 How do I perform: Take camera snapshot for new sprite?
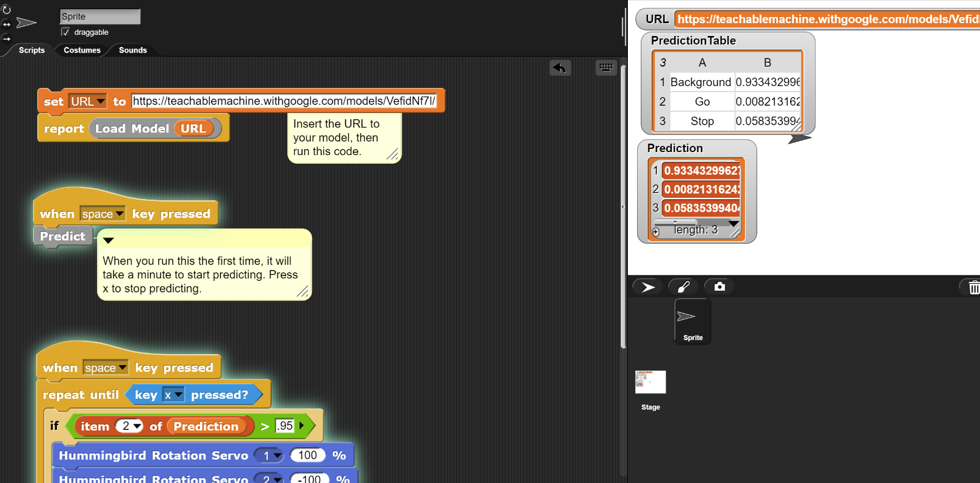(719, 287)
